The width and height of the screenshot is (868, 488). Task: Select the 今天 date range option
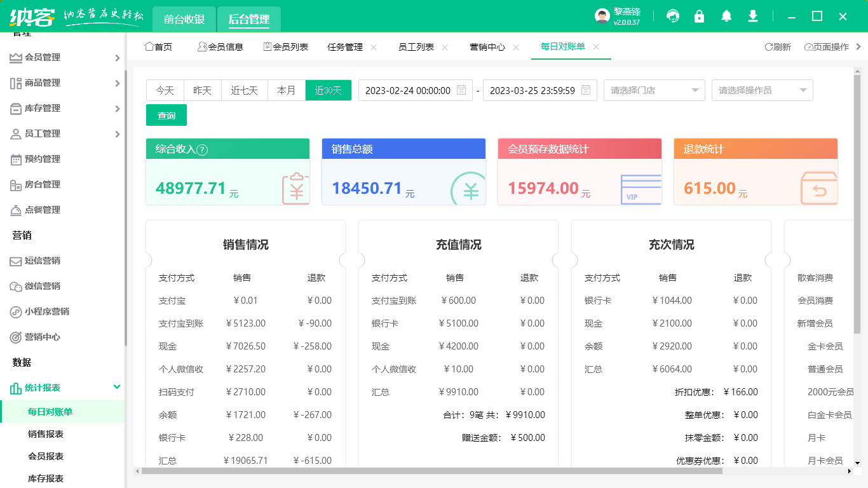coord(165,90)
